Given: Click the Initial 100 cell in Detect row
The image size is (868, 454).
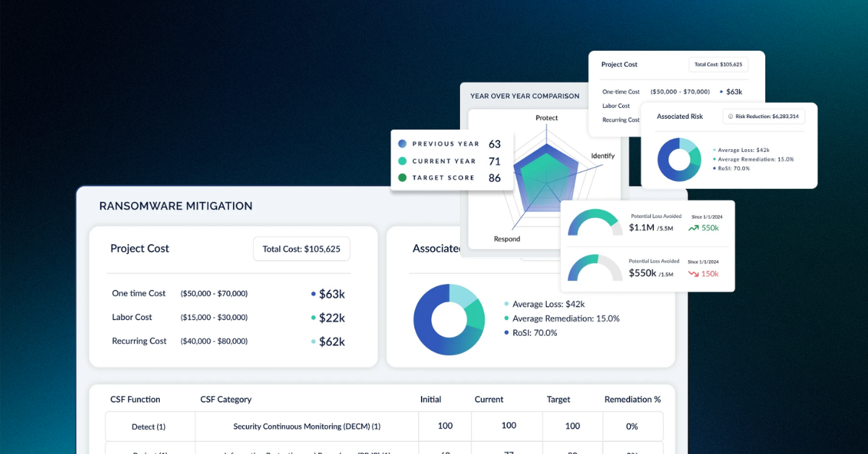Looking at the screenshot, I should 445,426.
